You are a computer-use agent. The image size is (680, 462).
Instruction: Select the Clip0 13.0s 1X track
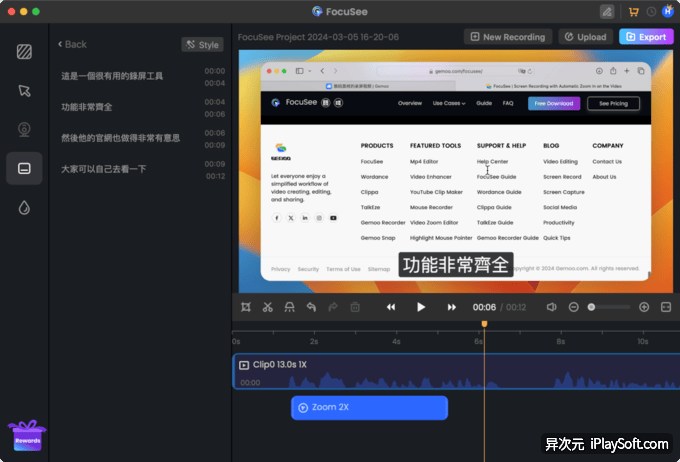pos(456,372)
